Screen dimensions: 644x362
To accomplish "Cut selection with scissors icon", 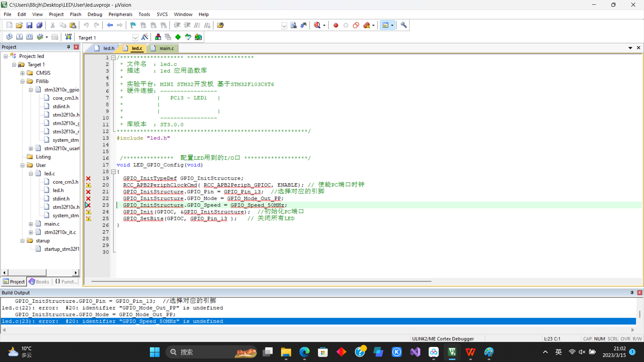I will click(53, 25).
